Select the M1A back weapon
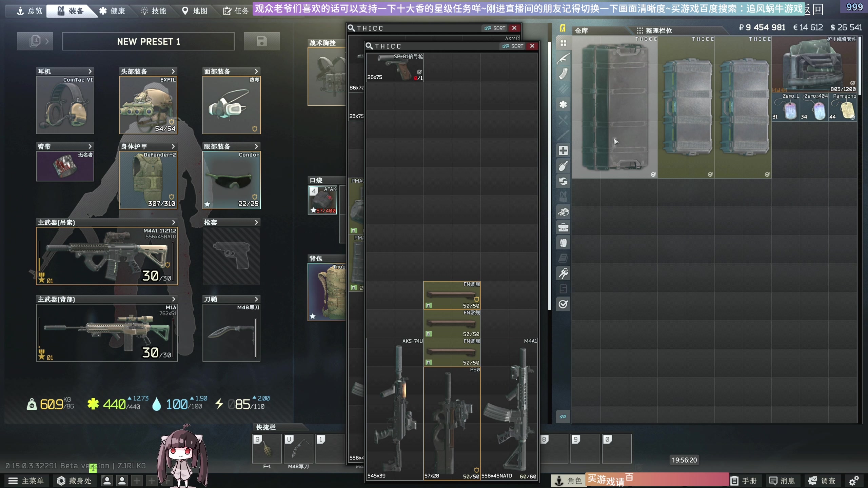Image resolution: width=868 pixels, height=488 pixels. (107, 332)
